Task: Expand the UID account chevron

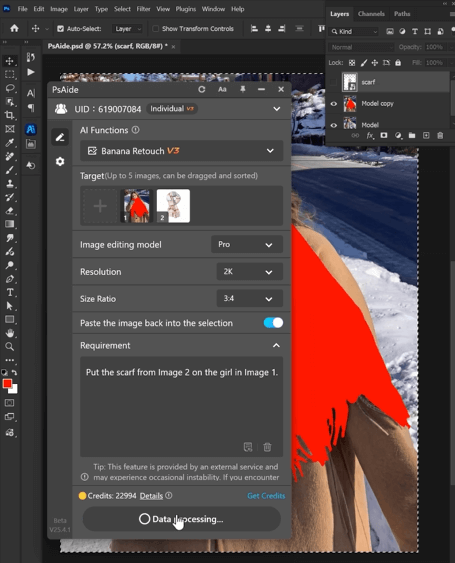Action: [x=277, y=109]
